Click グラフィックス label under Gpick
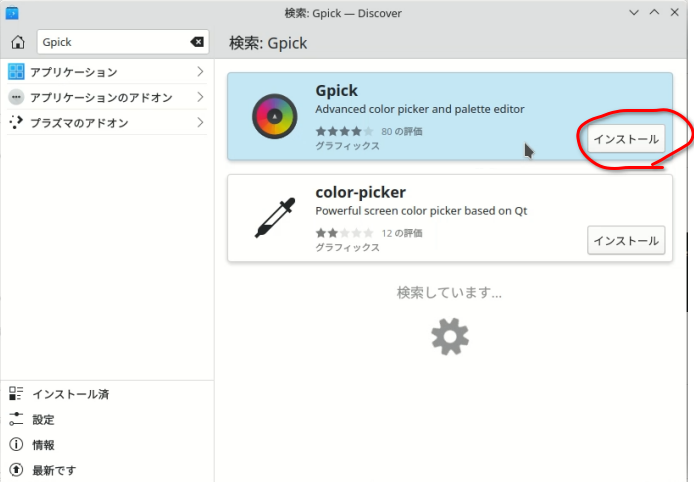This screenshot has height=482, width=694. click(347, 146)
